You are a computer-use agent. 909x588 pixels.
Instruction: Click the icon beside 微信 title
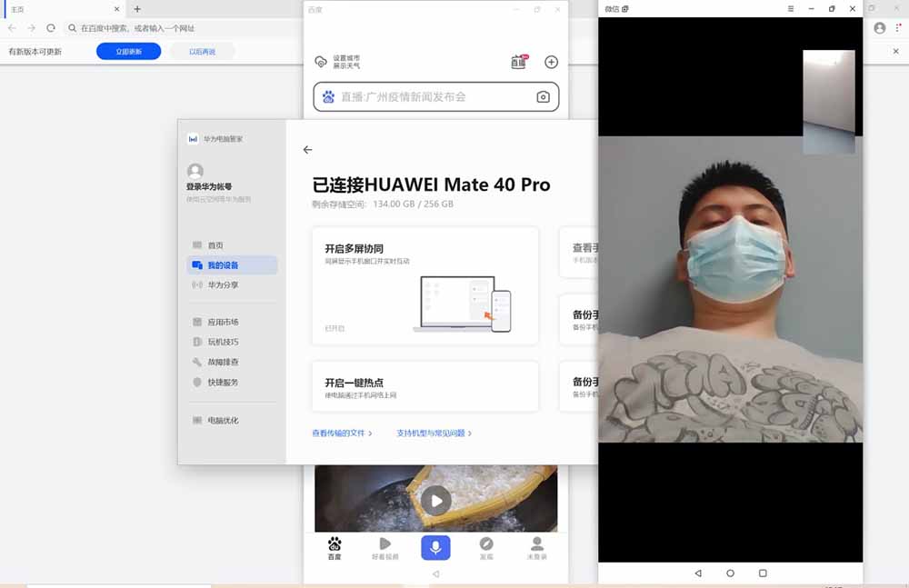pyautogui.click(x=625, y=9)
